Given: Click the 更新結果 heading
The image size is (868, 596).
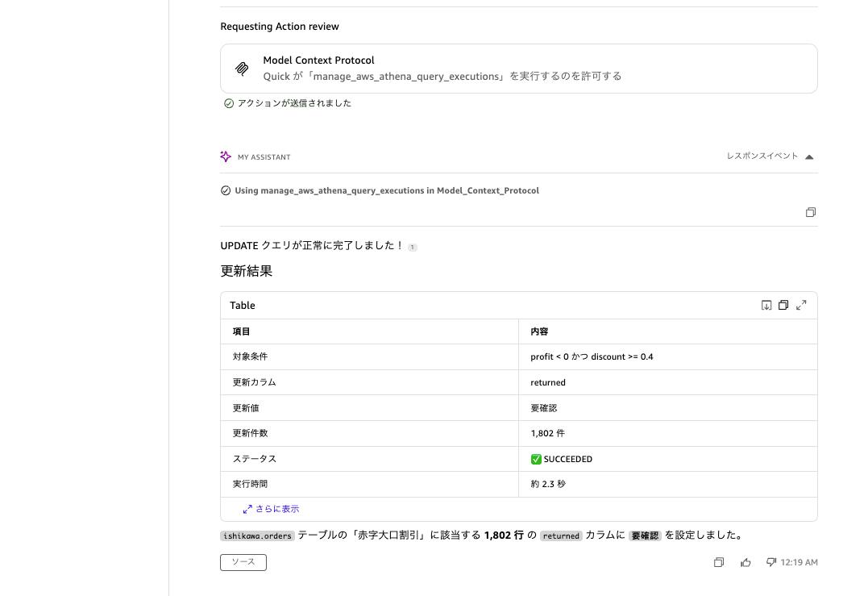Looking at the screenshot, I should [247, 271].
